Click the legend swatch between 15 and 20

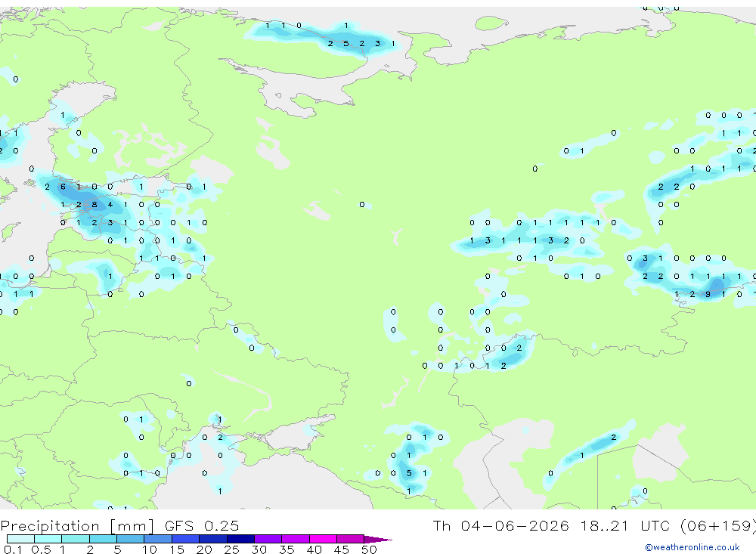coord(185,539)
